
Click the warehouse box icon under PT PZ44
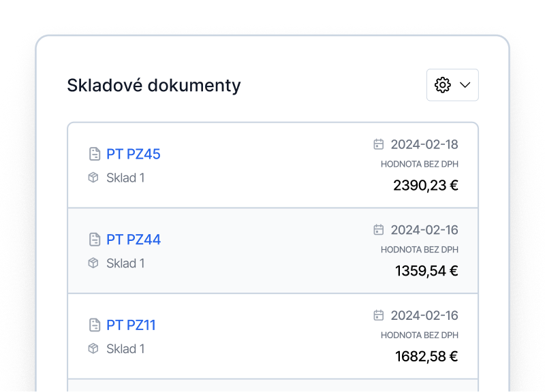click(93, 263)
